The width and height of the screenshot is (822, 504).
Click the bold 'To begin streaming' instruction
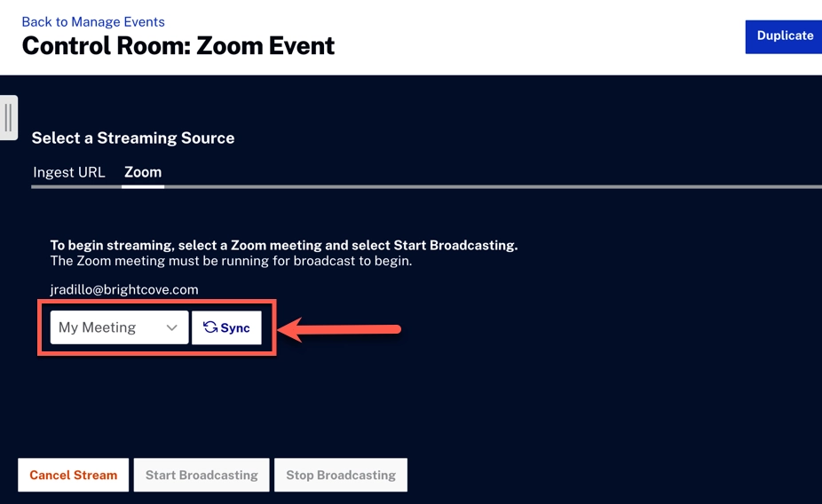pyautogui.click(x=283, y=245)
